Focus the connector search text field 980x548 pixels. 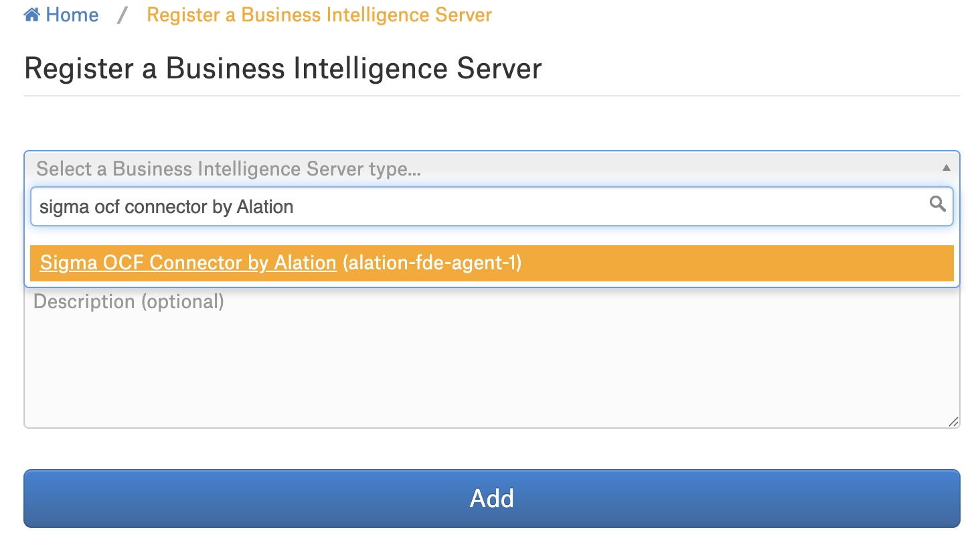click(x=536, y=206)
